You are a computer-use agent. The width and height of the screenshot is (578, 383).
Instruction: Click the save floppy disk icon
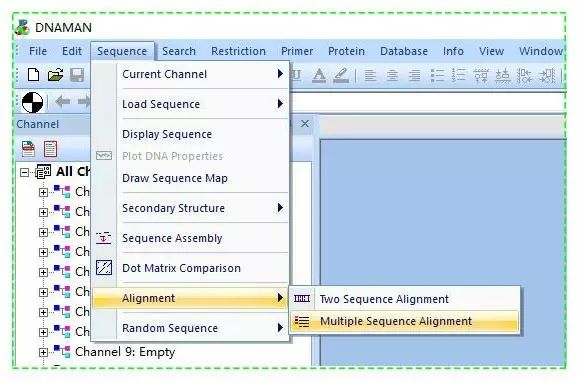[x=77, y=75]
